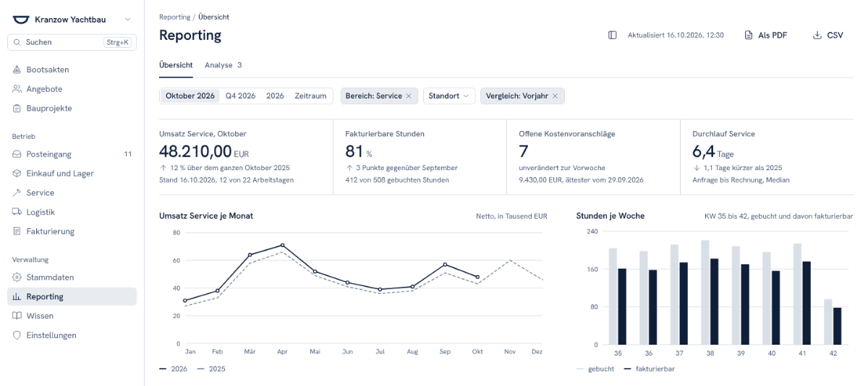Open the Standort dropdown
Viewport: 868px width, 386px height.
[448, 96]
